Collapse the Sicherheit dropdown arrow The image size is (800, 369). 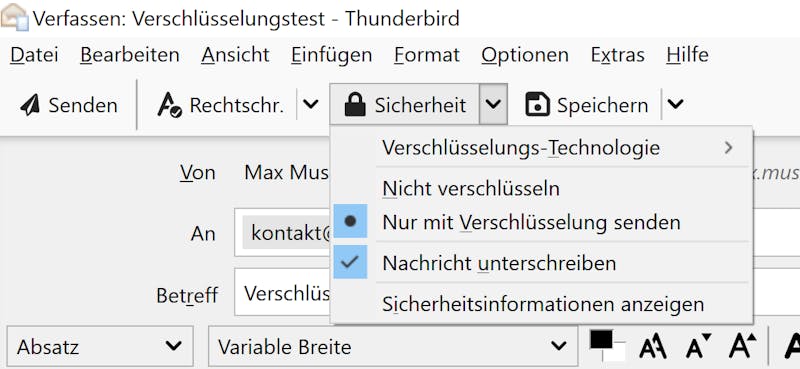click(x=493, y=105)
